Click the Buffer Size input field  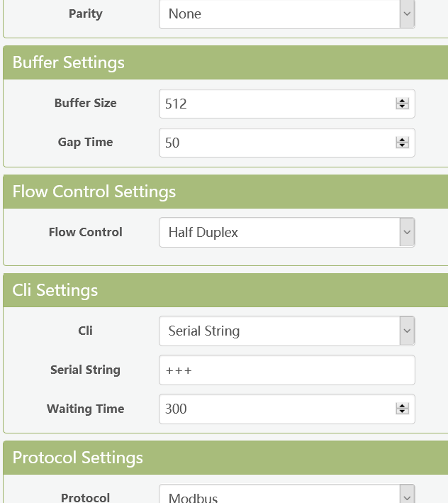(276, 104)
